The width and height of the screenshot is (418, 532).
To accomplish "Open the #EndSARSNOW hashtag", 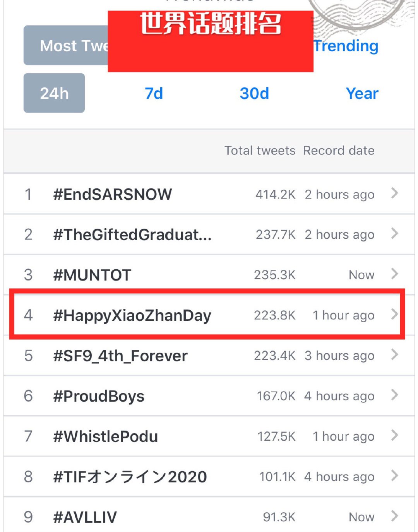I will (x=112, y=194).
